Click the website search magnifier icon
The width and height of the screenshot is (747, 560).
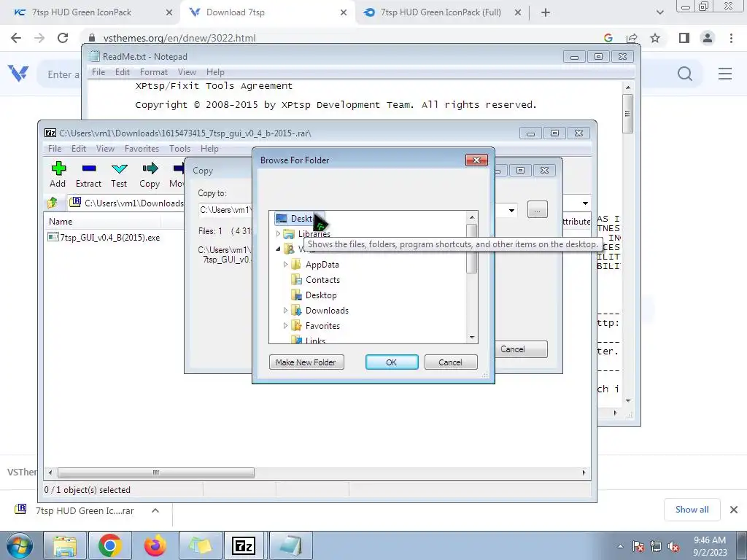pos(685,74)
